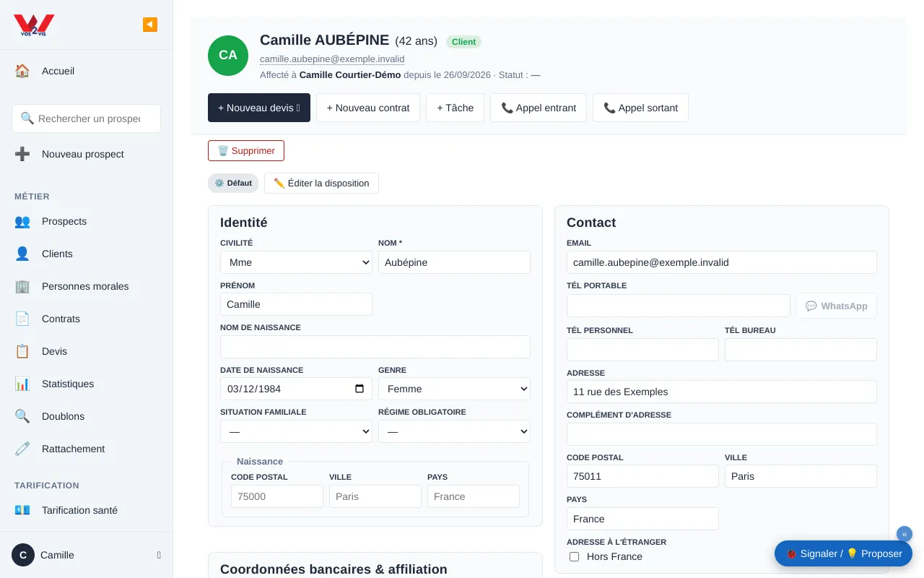
Task: Click the WhatsApp button
Action: pyautogui.click(x=837, y=306)
